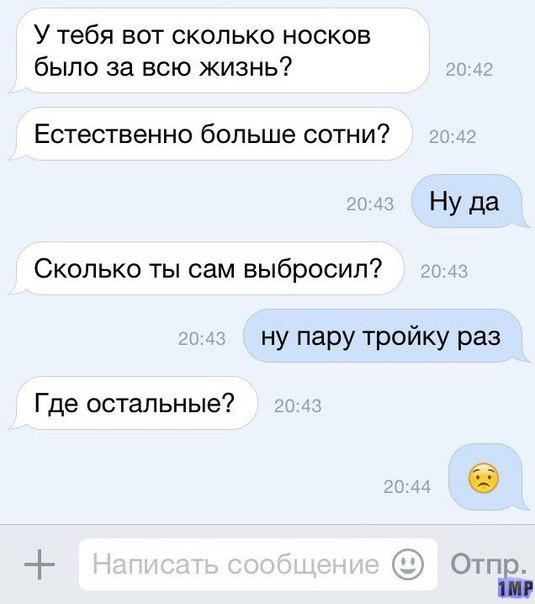Tap the 20:42 timestamp of first message
Screen dimensions: 535x604
[x=469, y=70]
